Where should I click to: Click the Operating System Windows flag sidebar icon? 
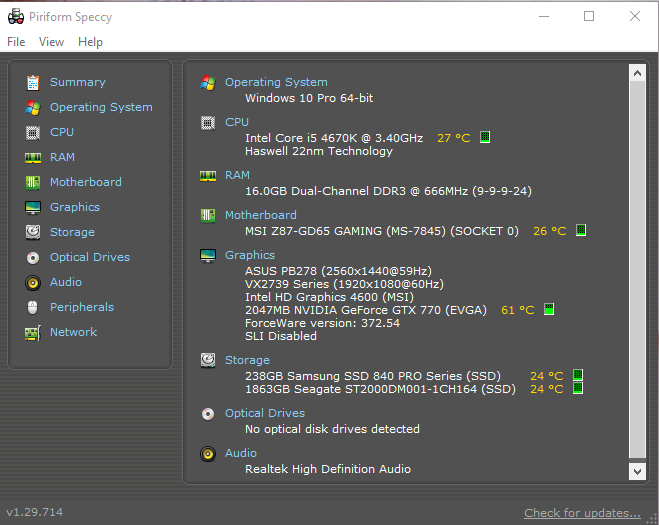(33, 108)
